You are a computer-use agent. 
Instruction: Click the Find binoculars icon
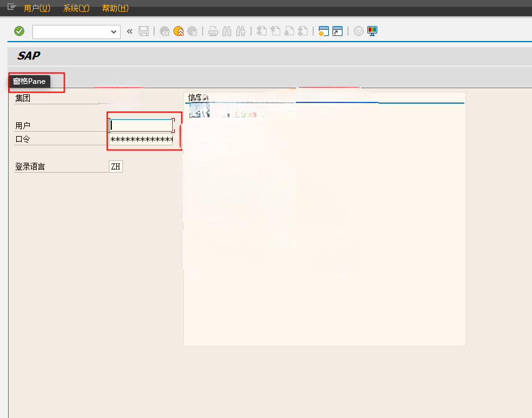pyautogui.click(x=227, y=31)
